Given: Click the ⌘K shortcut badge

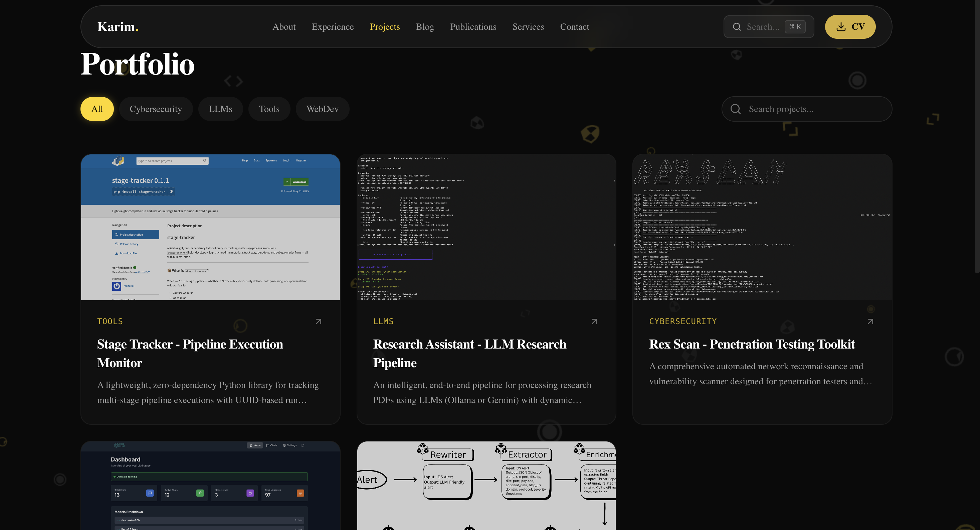Looking at the screenshot, I should pyautogui.click(x=795, y=27).
